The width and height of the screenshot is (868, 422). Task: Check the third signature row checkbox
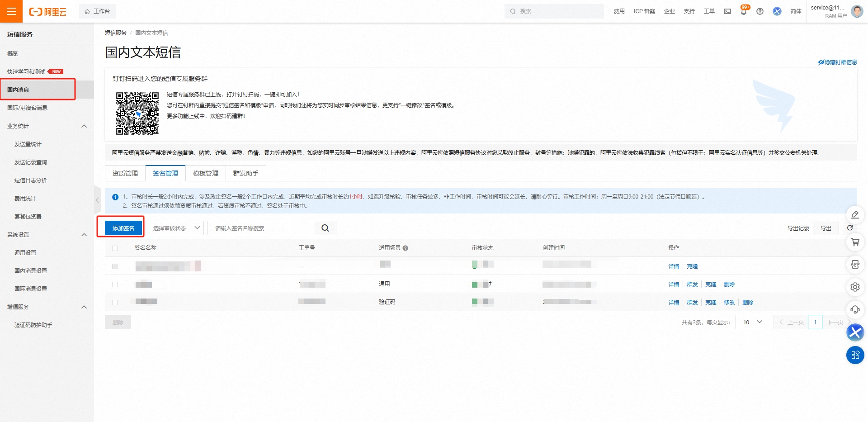[x=115, y=303]
